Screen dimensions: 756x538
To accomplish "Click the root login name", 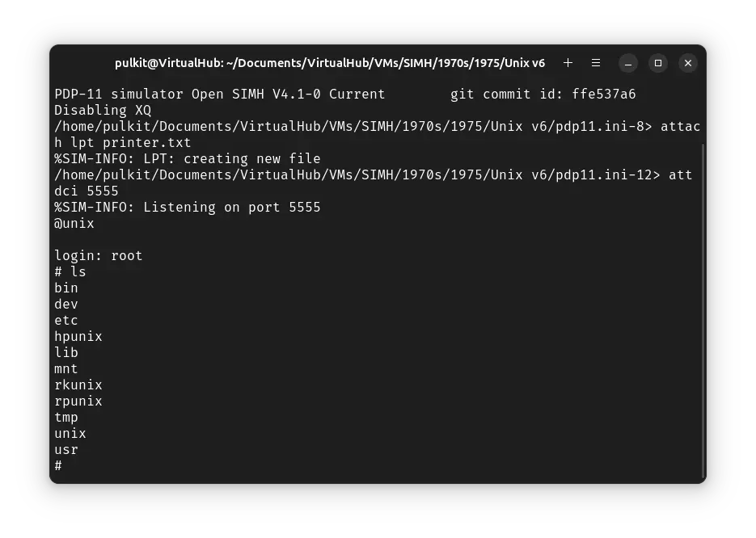I will tap(125, 255).
